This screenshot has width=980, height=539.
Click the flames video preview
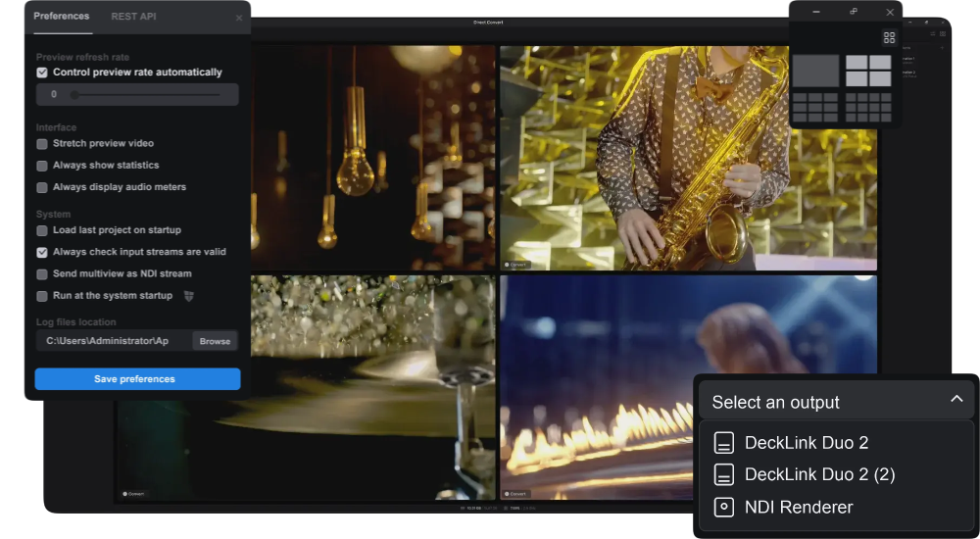point(688,387)
